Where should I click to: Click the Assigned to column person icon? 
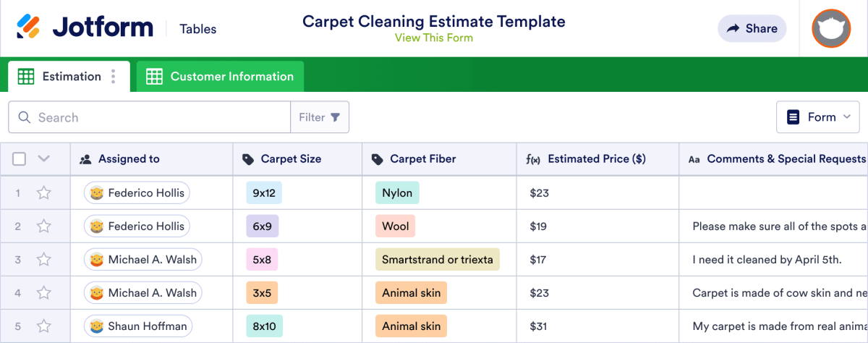(85, 159)
